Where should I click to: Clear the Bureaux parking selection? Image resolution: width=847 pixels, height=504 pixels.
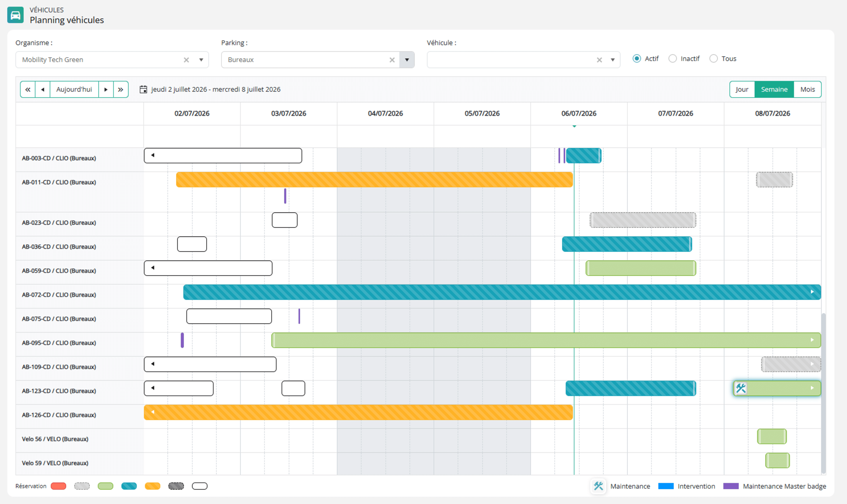coord(392,60)
